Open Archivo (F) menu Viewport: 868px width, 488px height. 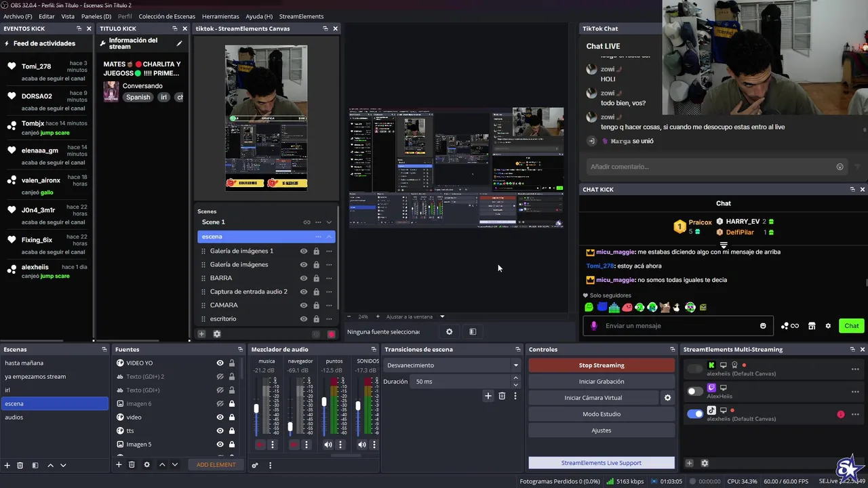(x=18, y=16)
